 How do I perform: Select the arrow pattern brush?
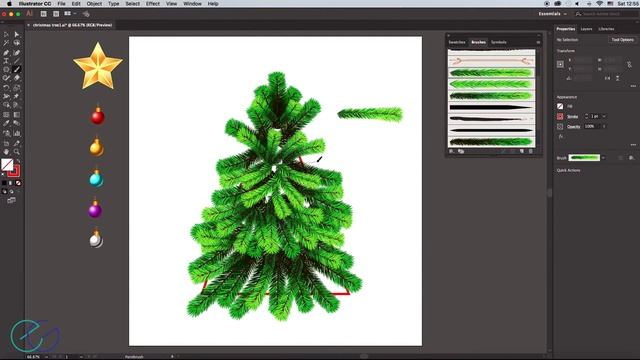(491, 61)
